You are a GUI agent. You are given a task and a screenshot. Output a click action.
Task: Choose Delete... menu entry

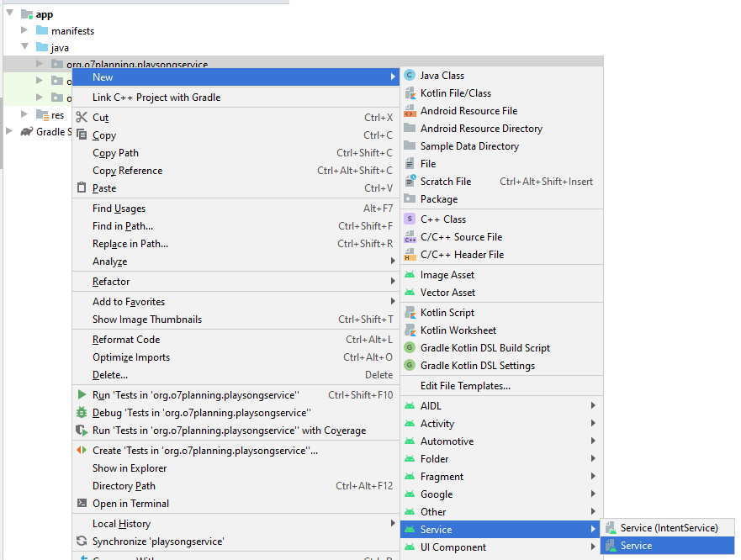point(236,375)
